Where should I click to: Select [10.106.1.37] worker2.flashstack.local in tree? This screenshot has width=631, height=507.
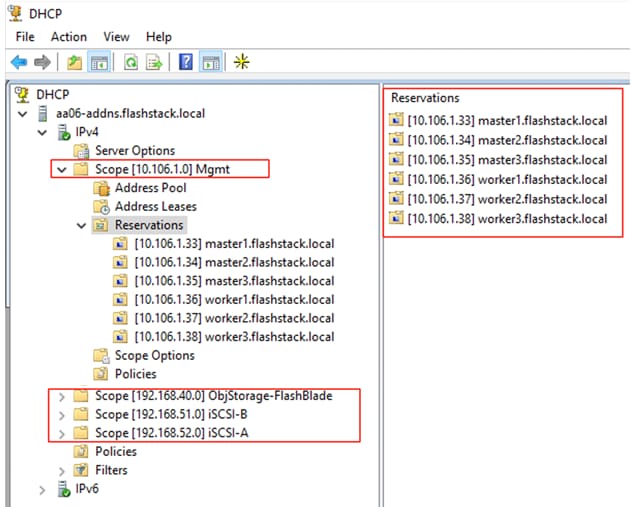pyautogui.click(x=234, y=318)
